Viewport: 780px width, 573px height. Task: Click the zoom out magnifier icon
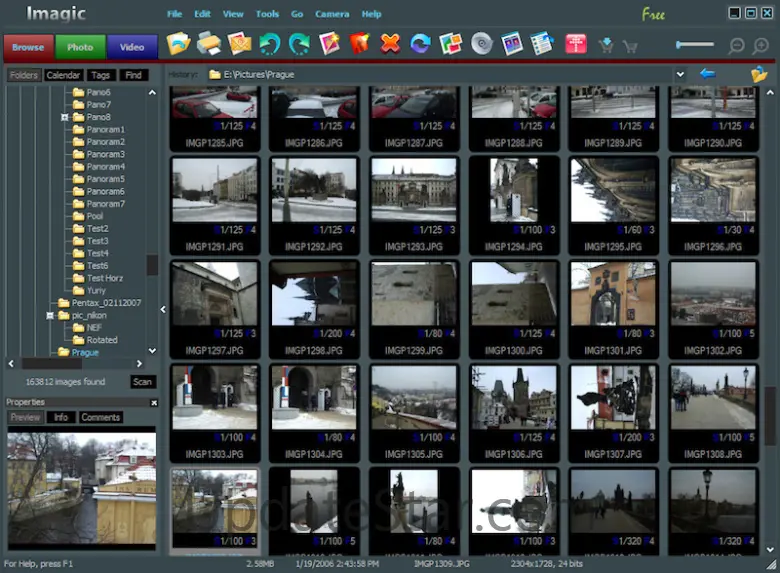(737, 46)
